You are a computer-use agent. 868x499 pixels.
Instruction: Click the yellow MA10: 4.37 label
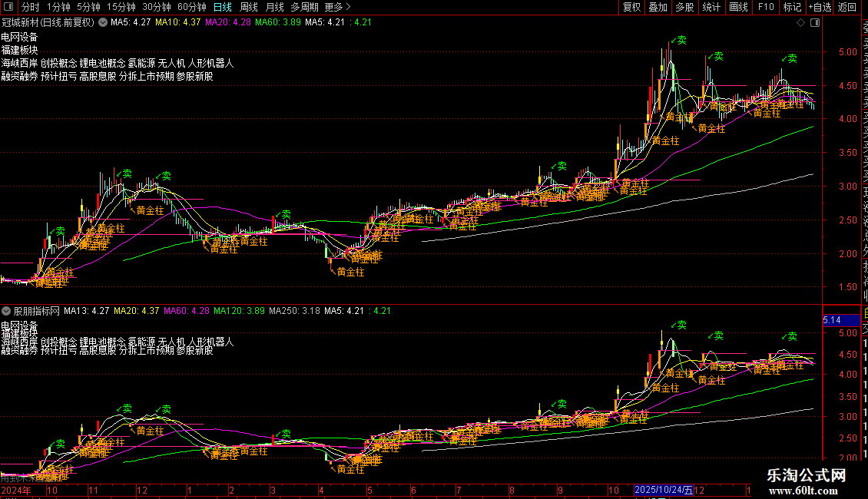(177, 23)
